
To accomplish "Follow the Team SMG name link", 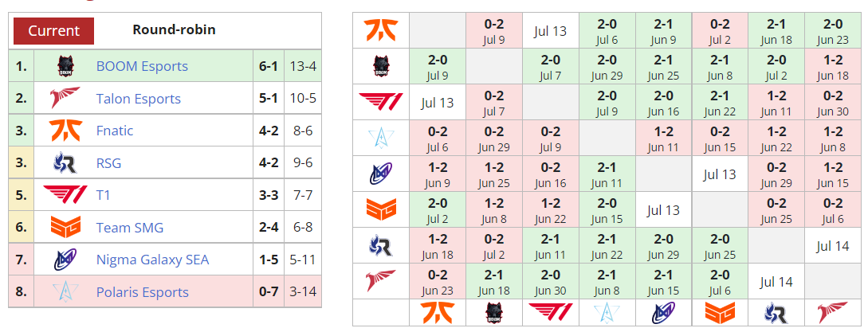I will click(x=130, y=228).
